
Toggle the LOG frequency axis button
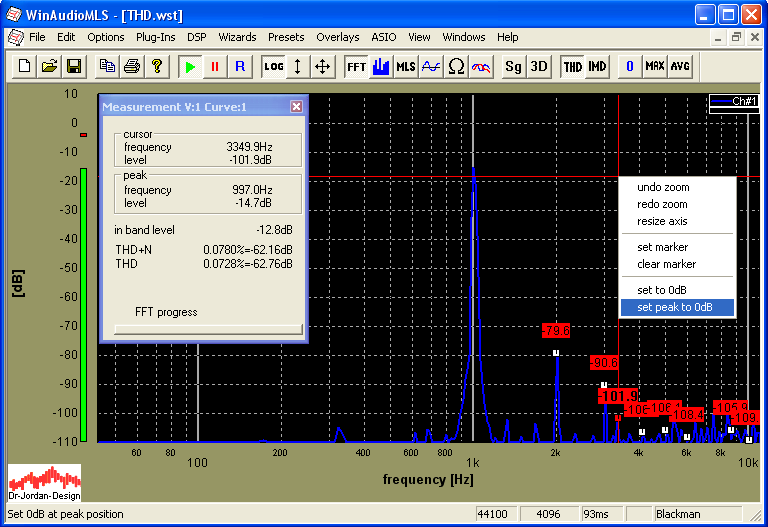pos(273,67)
